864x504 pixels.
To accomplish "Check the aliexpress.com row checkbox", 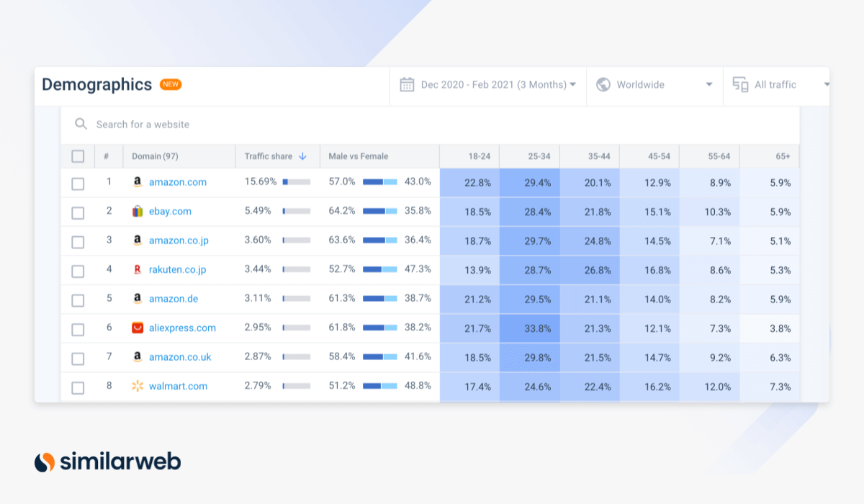I will coord(78,330).
